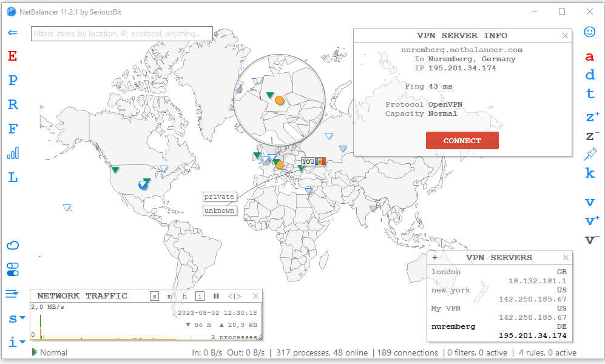This screenshot has height=364, width=605.
Task: Click the v+ icon on right sidebar
Action: (x=592, y=221)
